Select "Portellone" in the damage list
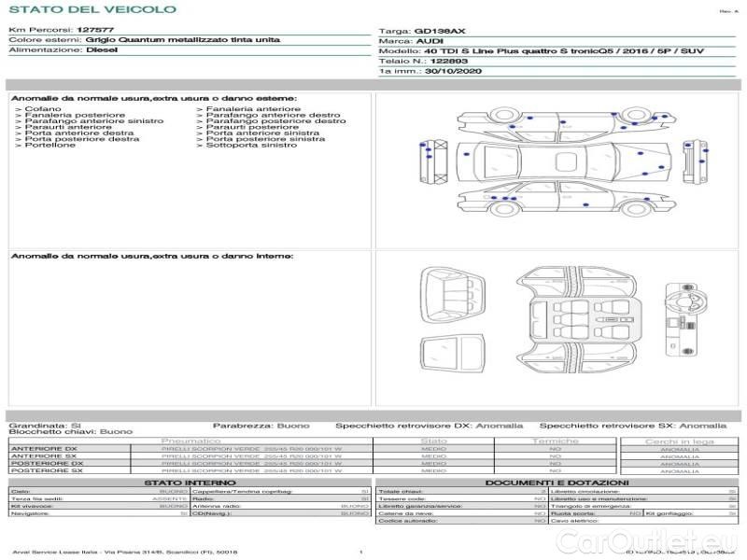This screenshot has width=747, height=560. click(50, 145)
